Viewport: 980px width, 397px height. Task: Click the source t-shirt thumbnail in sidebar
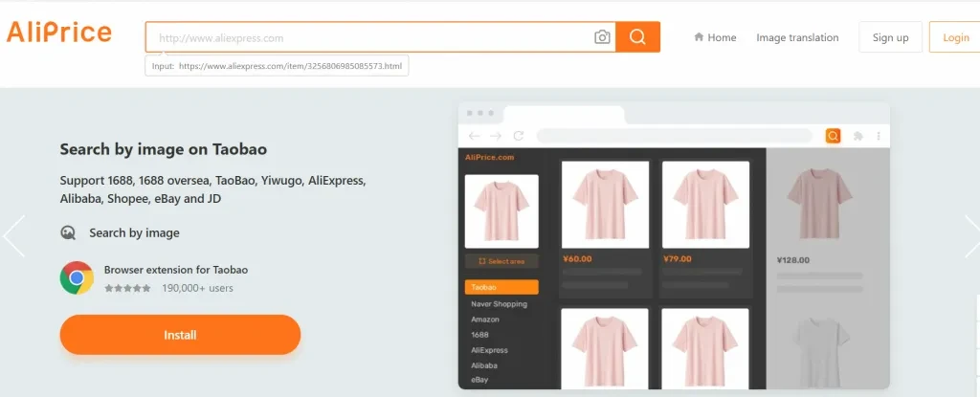point(501,211)
